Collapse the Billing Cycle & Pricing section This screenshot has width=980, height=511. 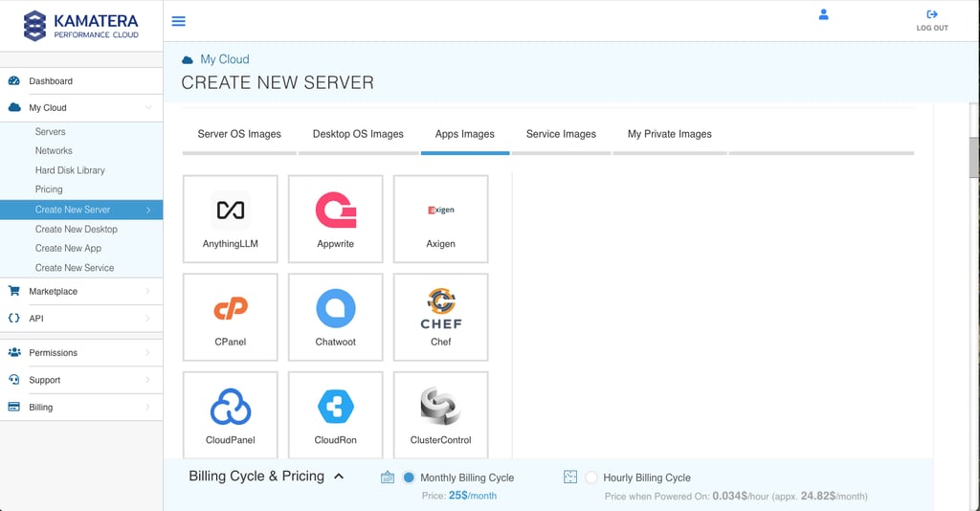pos(339,476)
